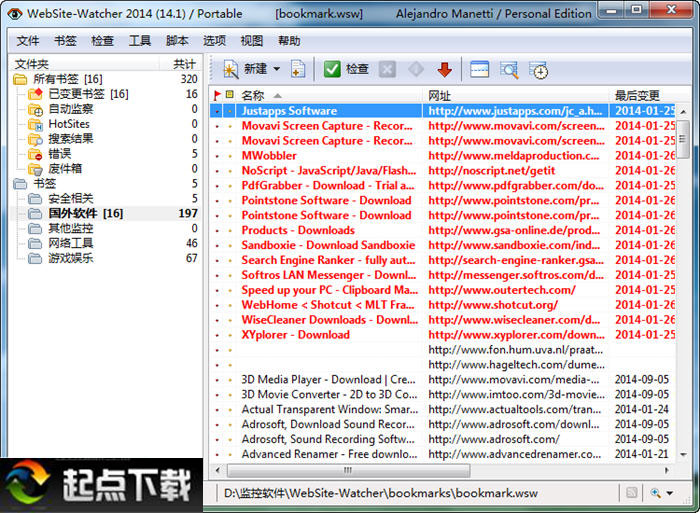Image resolution: width=700 pixels, height=513 pixels.
Task: Click the New bookmark (新建) star icon
Action: coord(231,69)
